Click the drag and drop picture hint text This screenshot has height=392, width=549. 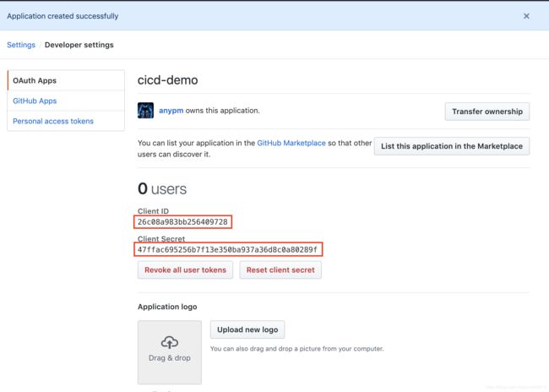pyautogui.click(x=297, y=349)
